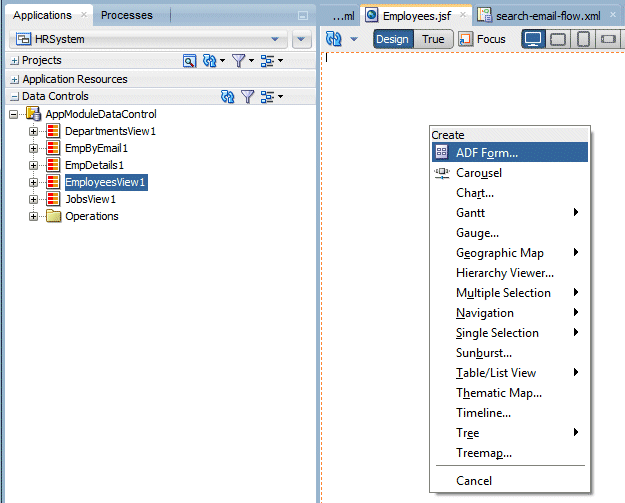The height and width of the screenshot is (503, 625).
Task: Open the Gantt submenu
Action: tap(510, 213)
